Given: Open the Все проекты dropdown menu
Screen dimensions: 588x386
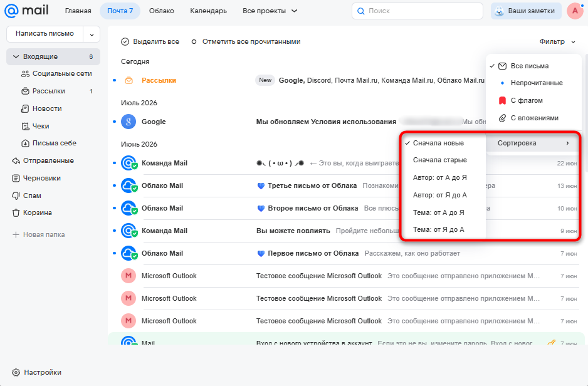Looking at the screenshot, I should (x=270, y=11).
